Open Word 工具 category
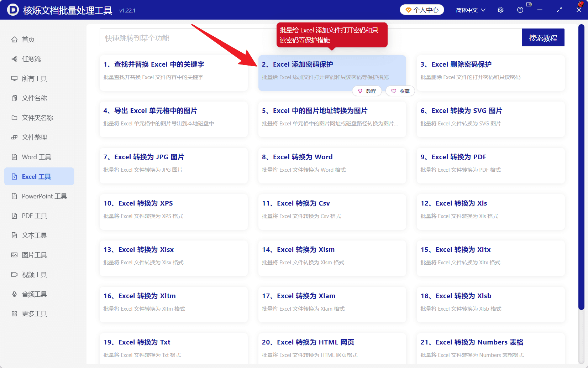 [39, 157]
